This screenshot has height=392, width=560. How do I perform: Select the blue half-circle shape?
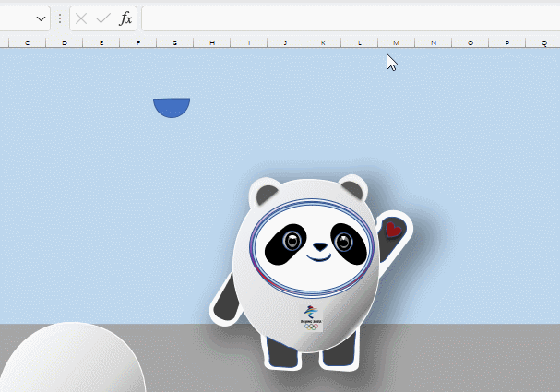(172, 106)
